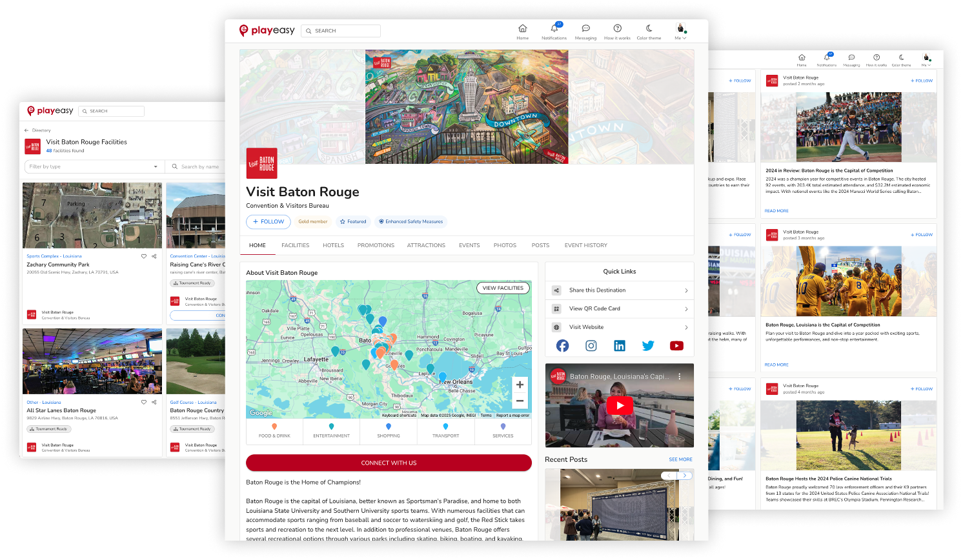The image size is (963, 560).
Task: Switch to the FACILITIES tab
Action: click(x=295, y=245)
